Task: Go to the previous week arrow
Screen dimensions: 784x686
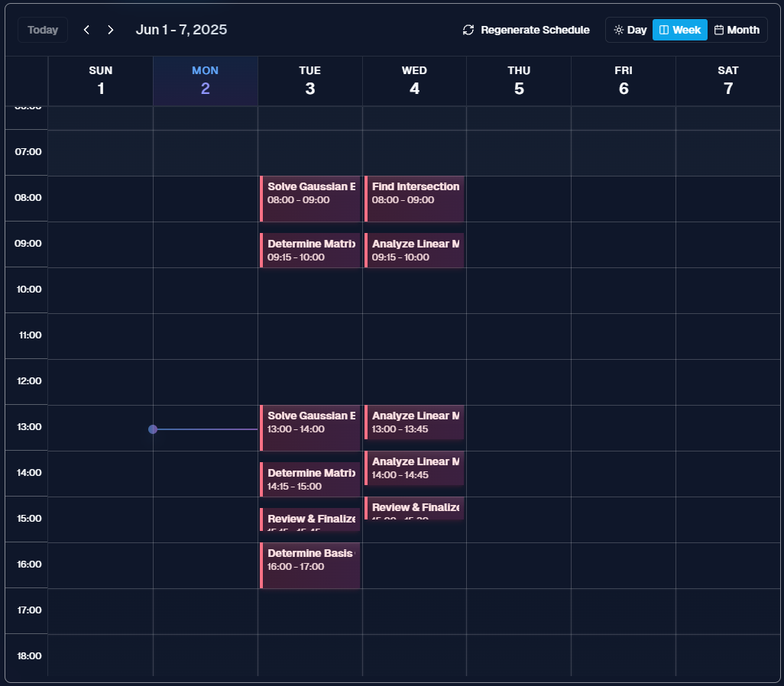Action: pyautogui.click(x=86, y=30)
